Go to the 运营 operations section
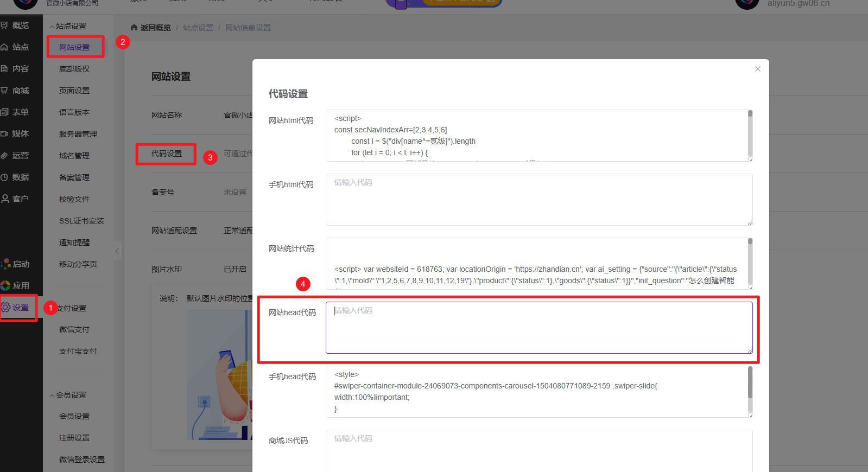Image resolution: width=868 pixels, height=472 pixels. (x=15, y=156)
